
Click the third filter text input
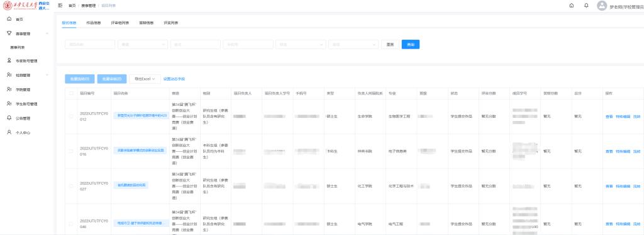pos(196,45)
